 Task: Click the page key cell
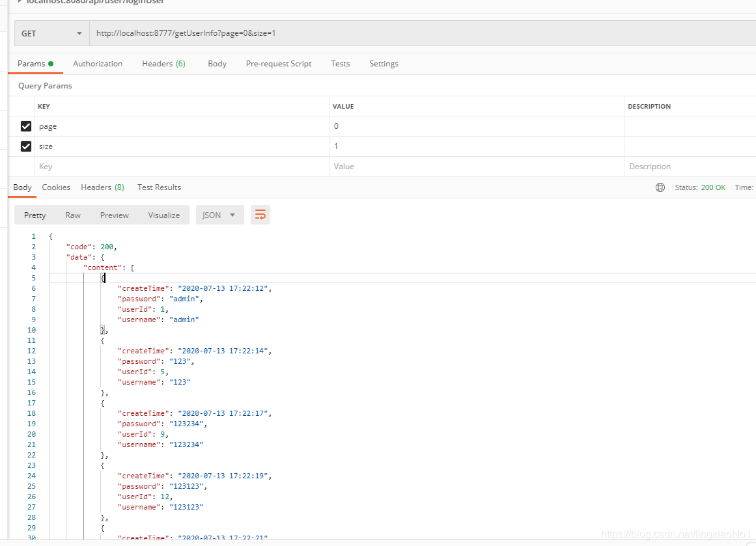pyautogui.click(x=181, y=126)
